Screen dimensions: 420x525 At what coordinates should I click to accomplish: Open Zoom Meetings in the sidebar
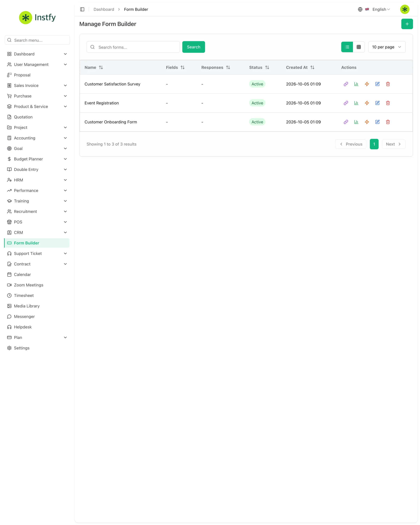pos(37,285)
